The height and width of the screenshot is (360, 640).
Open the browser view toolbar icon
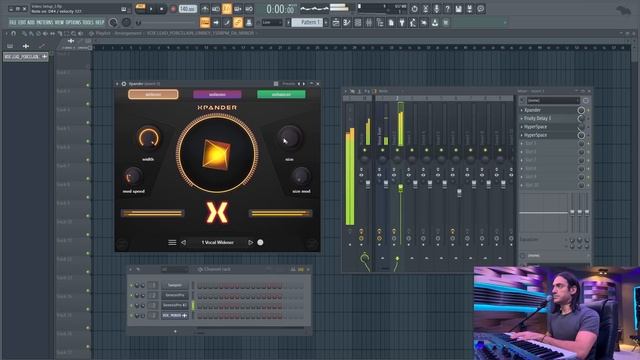click(380, 22)
